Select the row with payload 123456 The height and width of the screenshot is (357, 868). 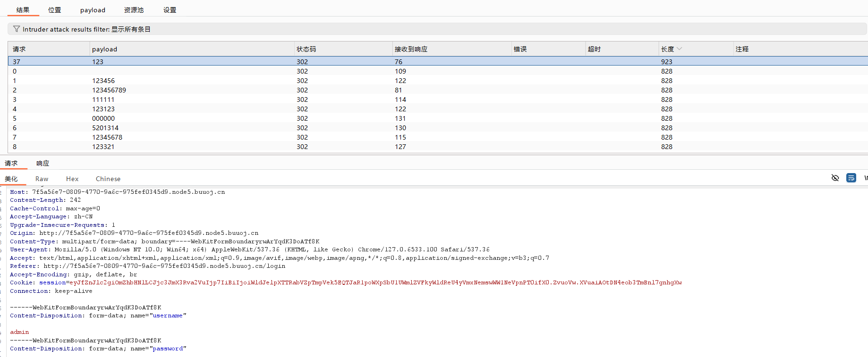(438, 81)
